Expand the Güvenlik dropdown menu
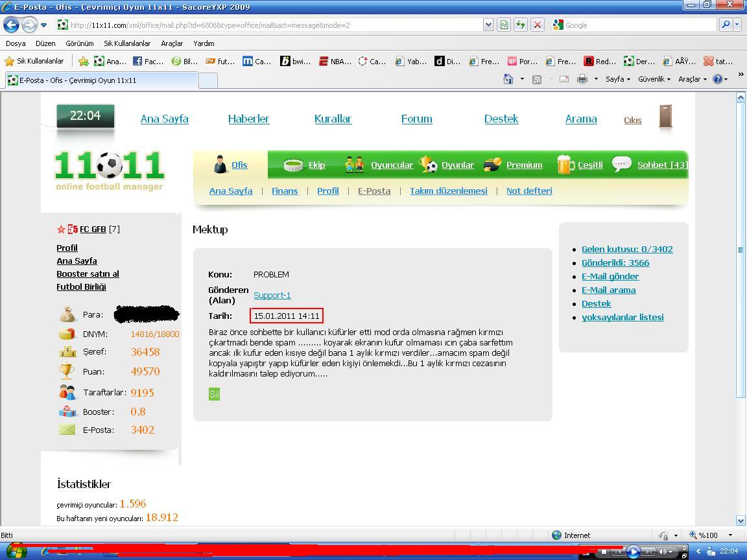The height and width of the screenshot is (560, 747). point(654,79)
